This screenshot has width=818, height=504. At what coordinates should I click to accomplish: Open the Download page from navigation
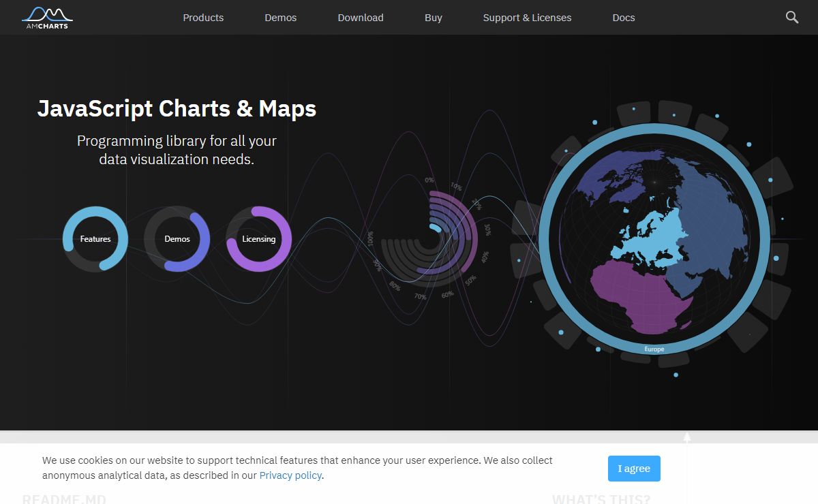[x=361, y=18]
